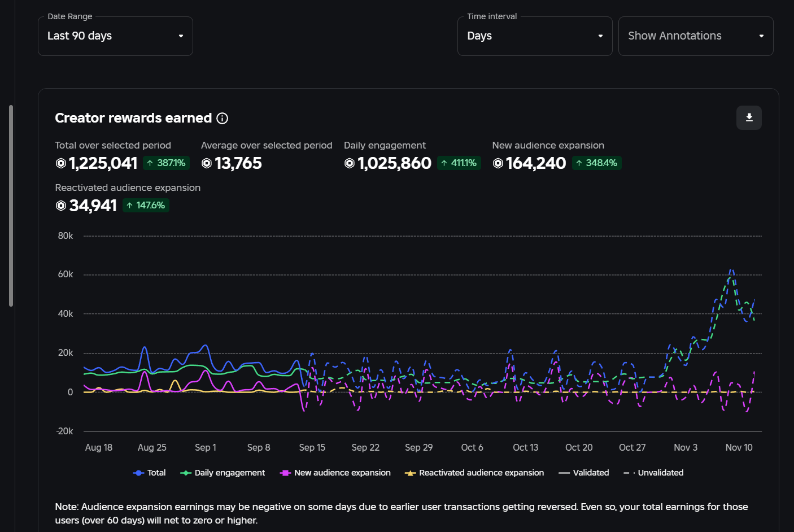
Task: Toggle Reactivated audience expansion legend series
Action: tap(474, 473)
